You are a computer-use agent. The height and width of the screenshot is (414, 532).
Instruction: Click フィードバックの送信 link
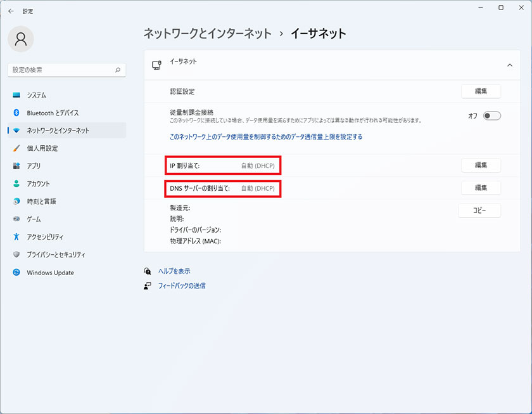[x=182, y=286]
